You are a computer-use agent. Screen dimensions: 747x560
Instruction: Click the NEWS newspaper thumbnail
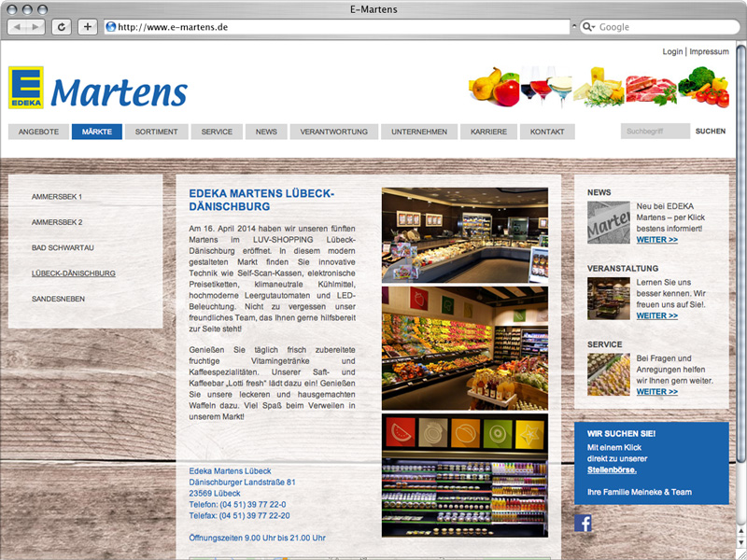tap(609, 222)
